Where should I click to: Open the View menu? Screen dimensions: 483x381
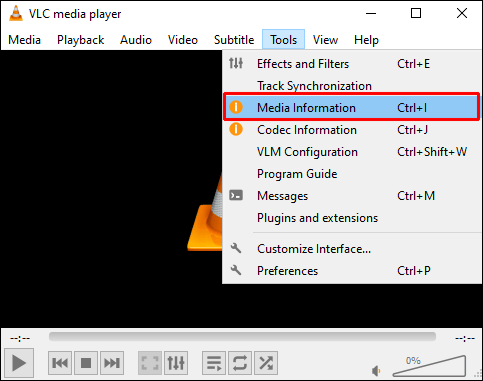pyautogui.click(x=325, y=40)
